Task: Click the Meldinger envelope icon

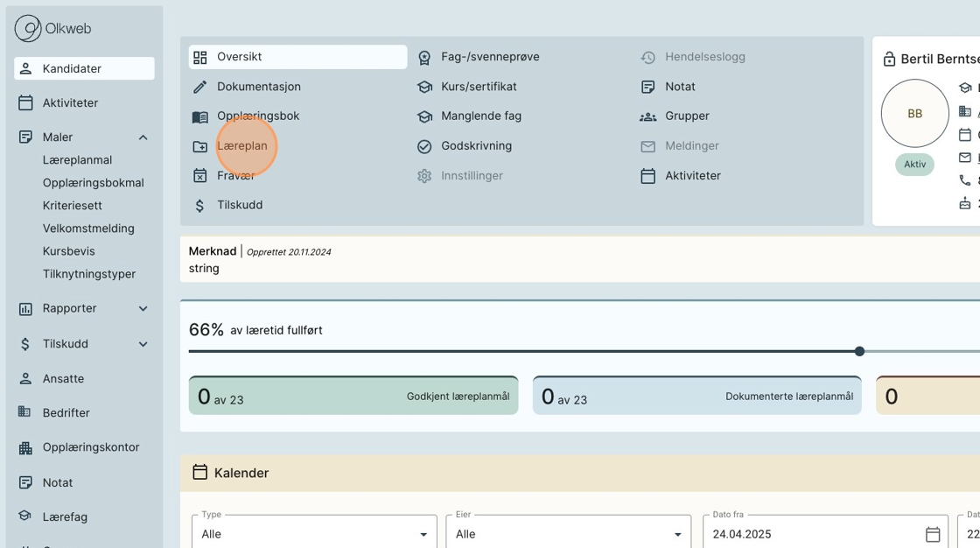Action: tap(648, 146)
